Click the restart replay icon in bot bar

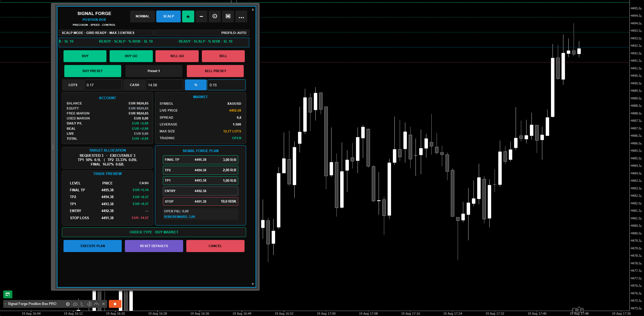click(89, 304)
